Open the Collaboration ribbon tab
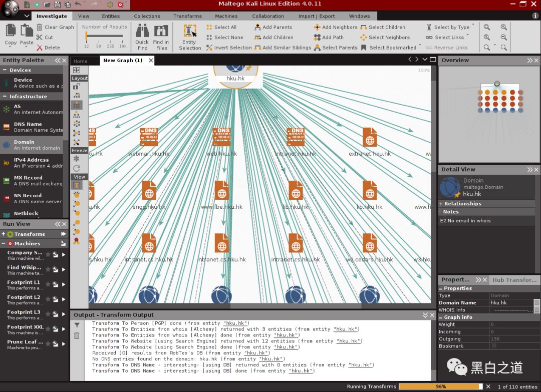The height and width of the screenshot is (392, 541). [x=268, y=16]
